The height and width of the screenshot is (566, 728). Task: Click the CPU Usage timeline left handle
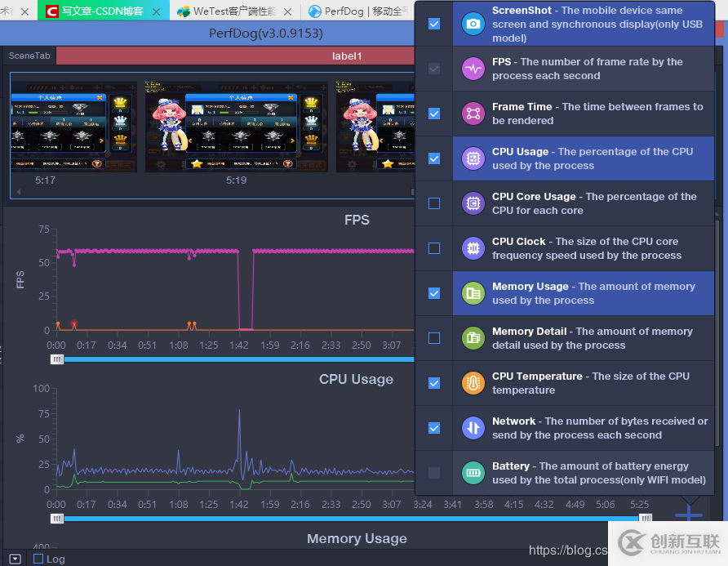coord(57,519)
